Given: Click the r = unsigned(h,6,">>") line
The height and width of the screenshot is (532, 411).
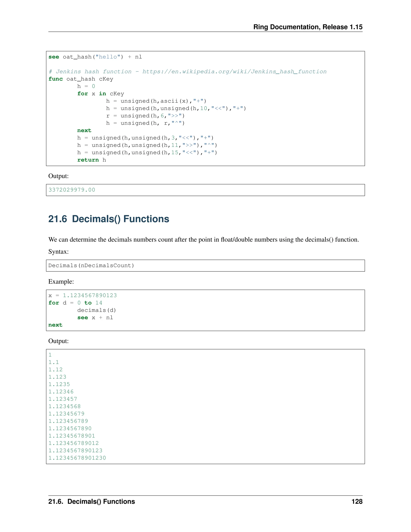Looking at the screenshot, I should point(145,116).
